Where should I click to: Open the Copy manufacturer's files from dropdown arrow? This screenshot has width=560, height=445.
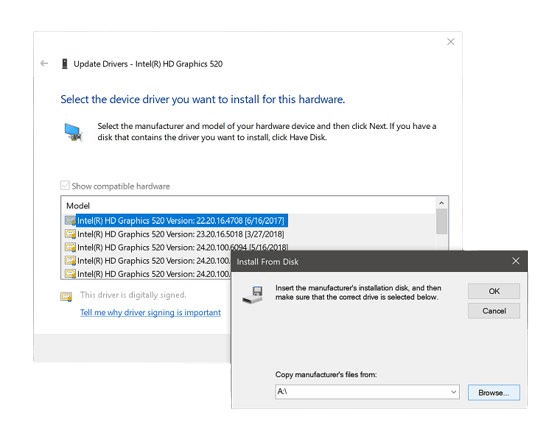(453, 392)
